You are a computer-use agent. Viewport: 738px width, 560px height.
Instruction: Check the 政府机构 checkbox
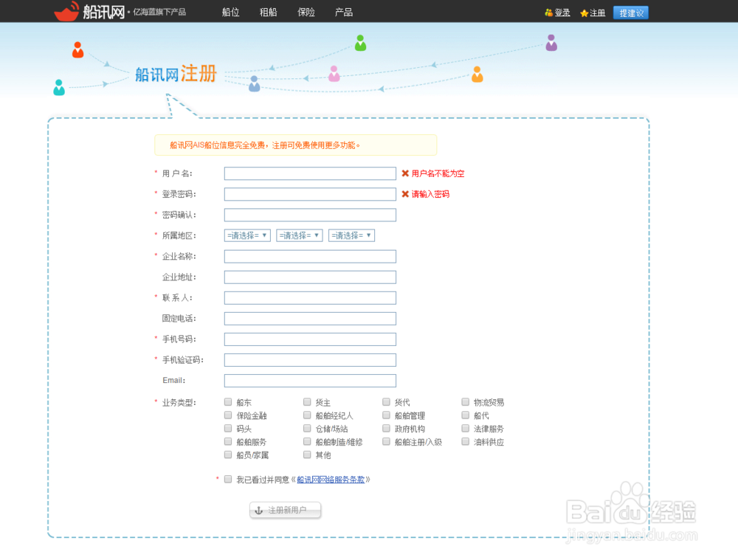(387, 428)
